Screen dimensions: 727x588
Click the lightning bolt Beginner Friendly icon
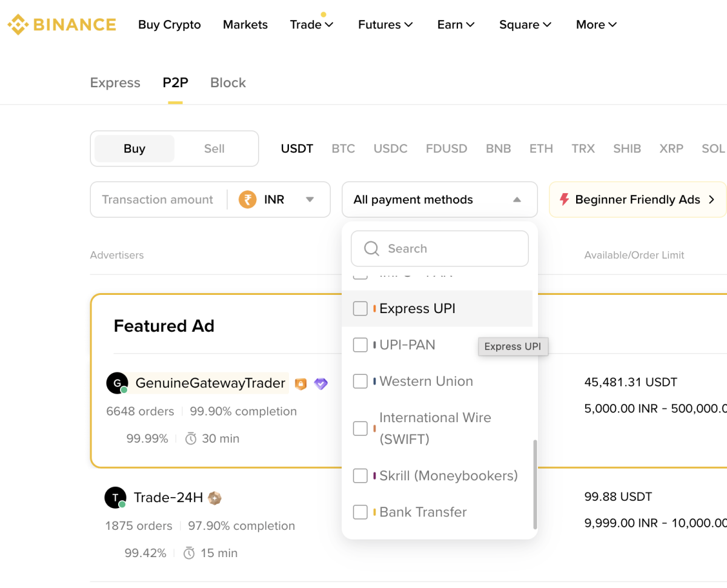[x=564, y=199]
